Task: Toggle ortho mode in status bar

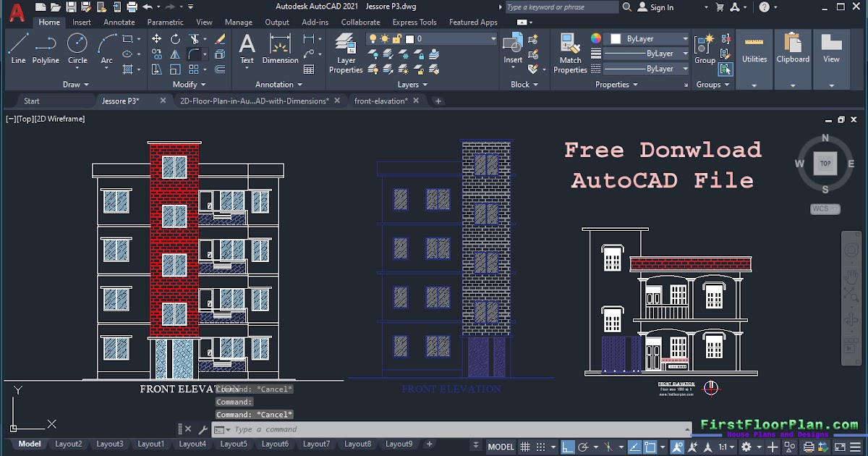Action: pyautogui.click(x=569, y=447)
